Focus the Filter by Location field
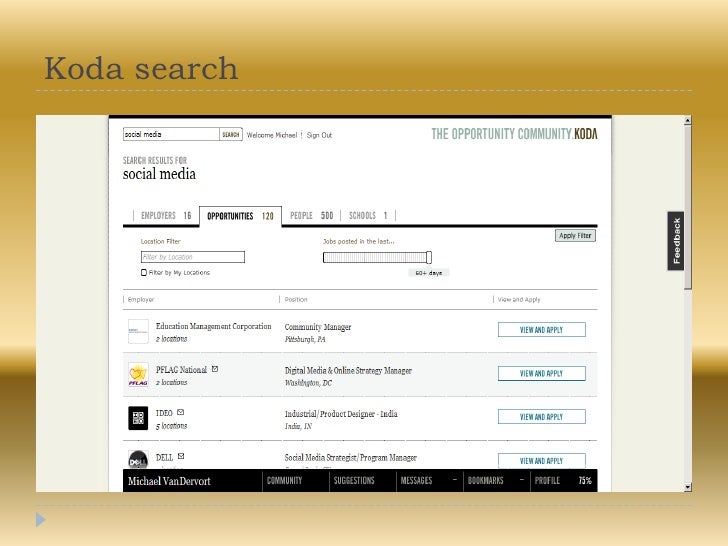Viewport: 728px width, 546px height. [x=193, y=257]
